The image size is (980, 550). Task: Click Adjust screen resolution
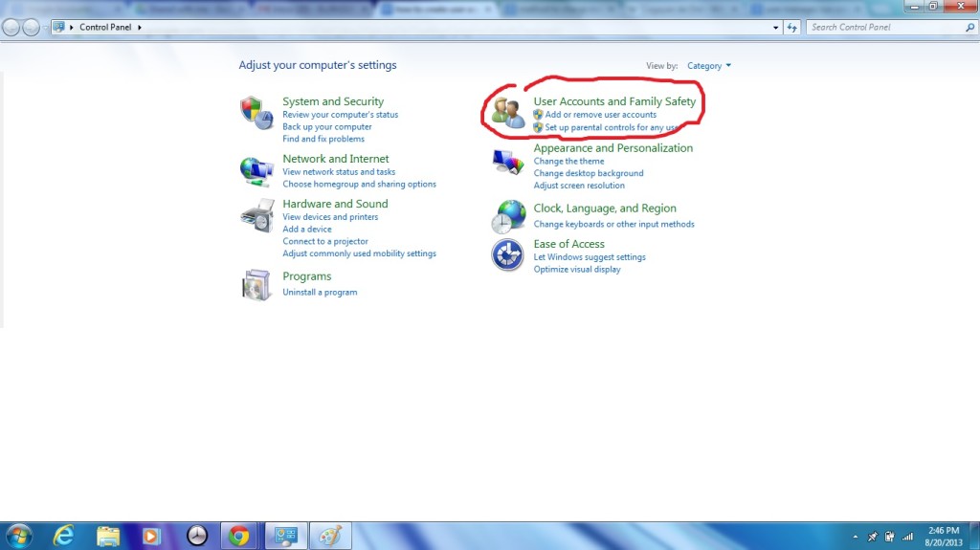(579, 186)
